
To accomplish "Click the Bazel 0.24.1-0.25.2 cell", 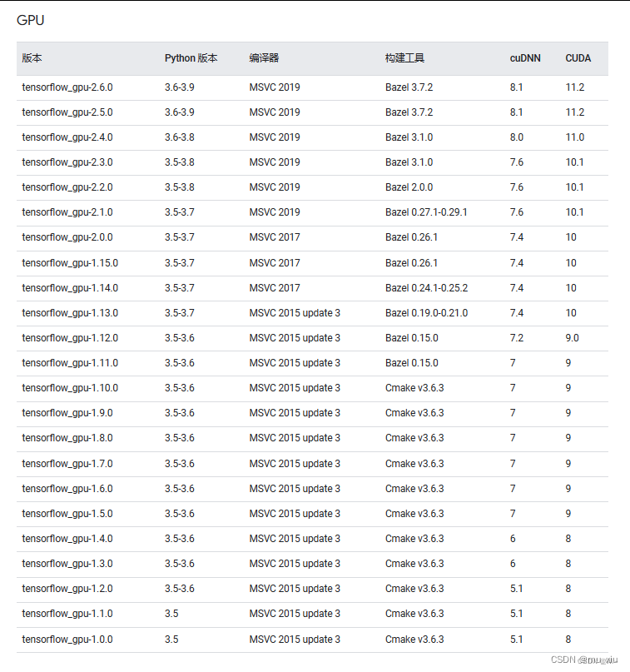I will pos(426,288).
